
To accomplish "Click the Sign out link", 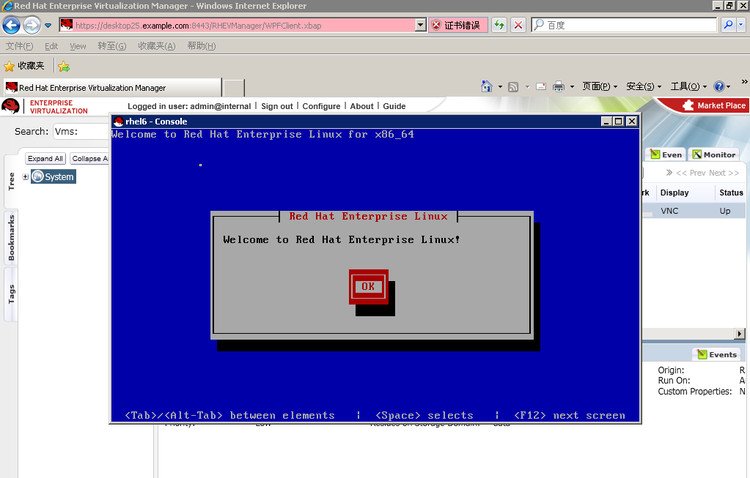I will (x=277, y=106).
